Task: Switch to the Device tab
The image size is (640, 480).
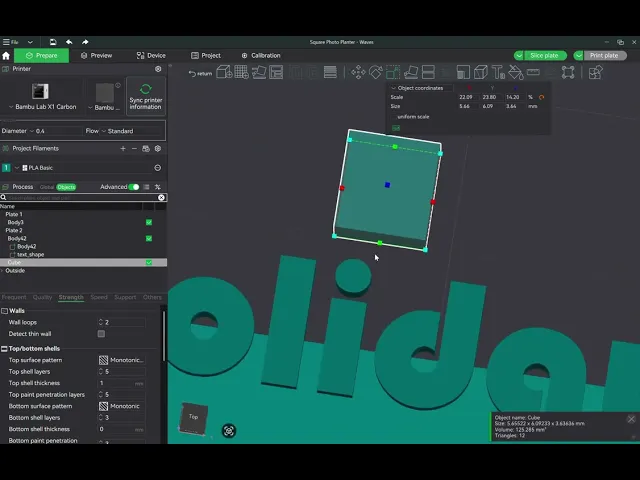Action: click(151, 56)
